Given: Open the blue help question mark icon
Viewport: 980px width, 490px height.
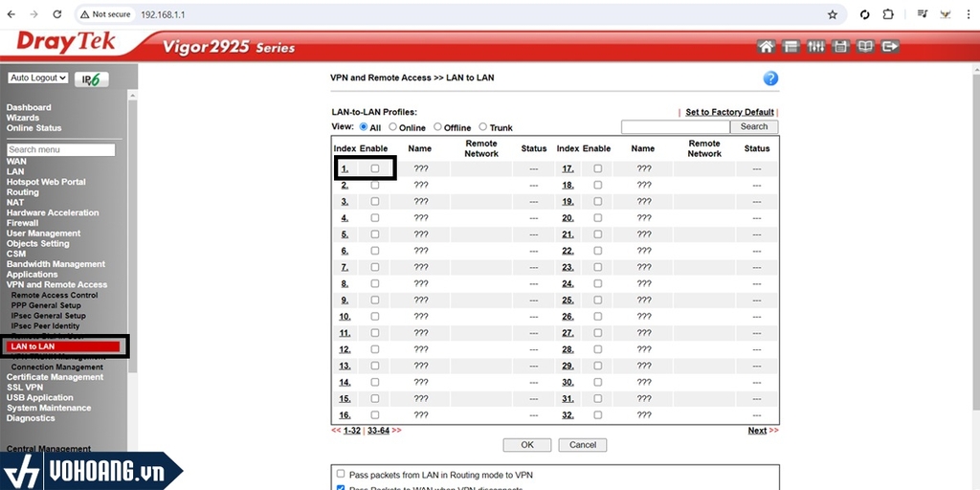Looking at the screenshot, I should tap(770, 78).
